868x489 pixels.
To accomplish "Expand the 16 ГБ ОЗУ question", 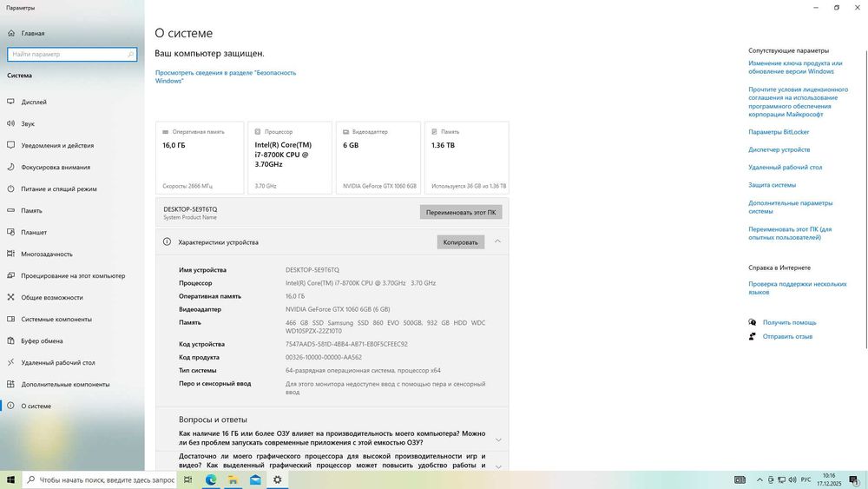I will [x=498, y=439].
